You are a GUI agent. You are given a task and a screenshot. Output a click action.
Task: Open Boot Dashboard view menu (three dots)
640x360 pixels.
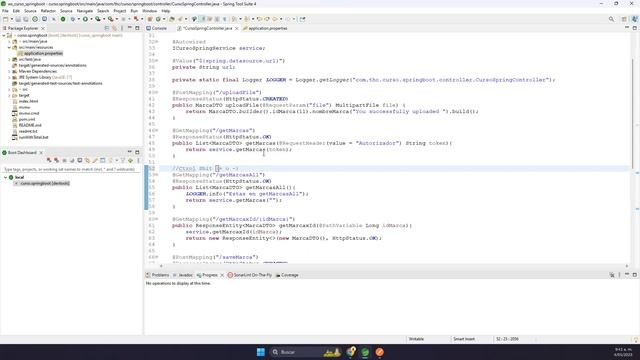click(138, 160)
